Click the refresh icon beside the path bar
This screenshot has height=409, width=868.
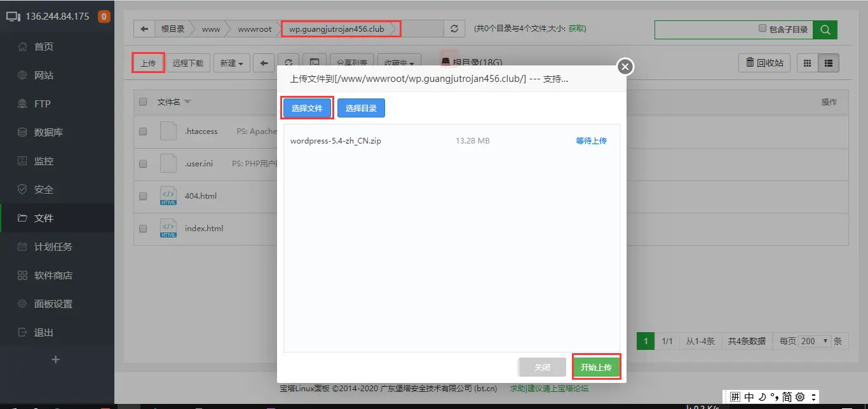[x=454, y=29]
